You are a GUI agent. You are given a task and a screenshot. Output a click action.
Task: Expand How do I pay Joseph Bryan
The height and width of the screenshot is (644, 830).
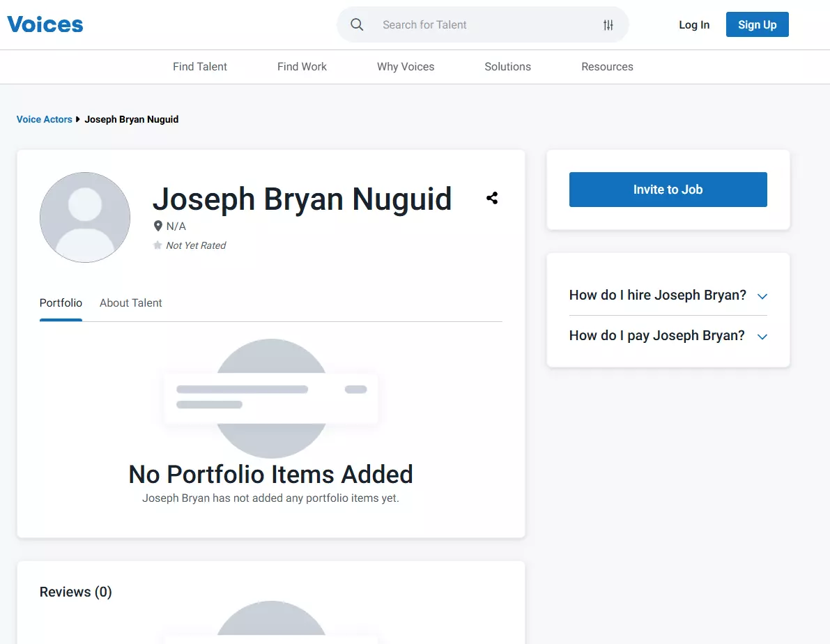[x=668, y=335]
